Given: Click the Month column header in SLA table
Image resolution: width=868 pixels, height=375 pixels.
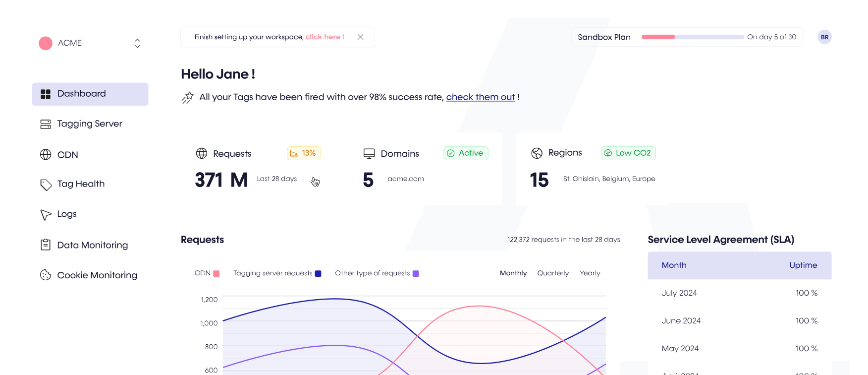Looking at the screenshot, I should click(x=674, y=265).
